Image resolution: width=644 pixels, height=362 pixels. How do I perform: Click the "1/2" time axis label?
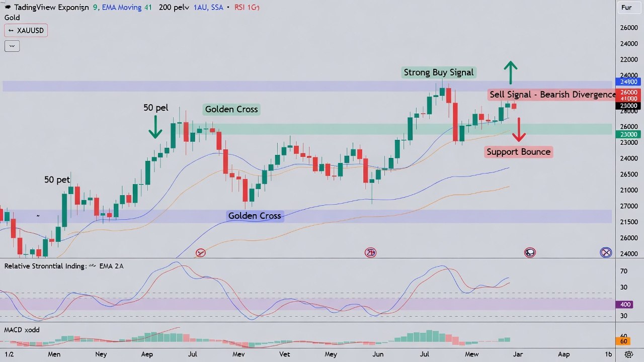[10, 354]
